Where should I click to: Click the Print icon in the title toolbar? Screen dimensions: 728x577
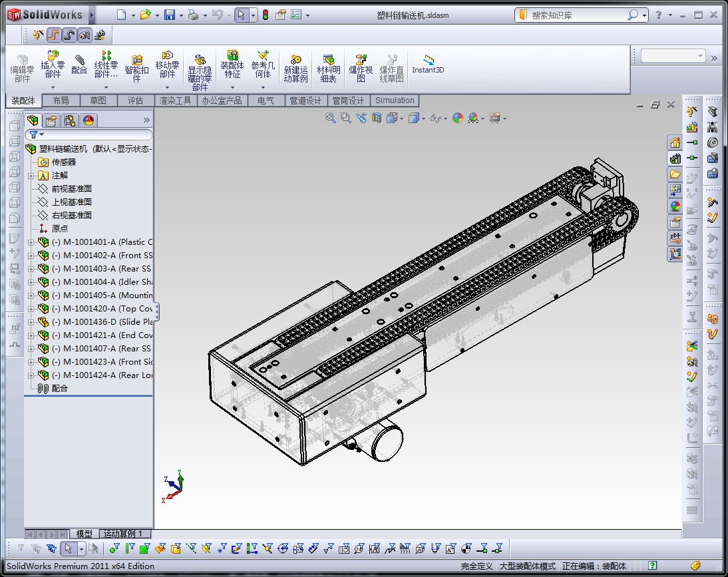click(193, 15)
